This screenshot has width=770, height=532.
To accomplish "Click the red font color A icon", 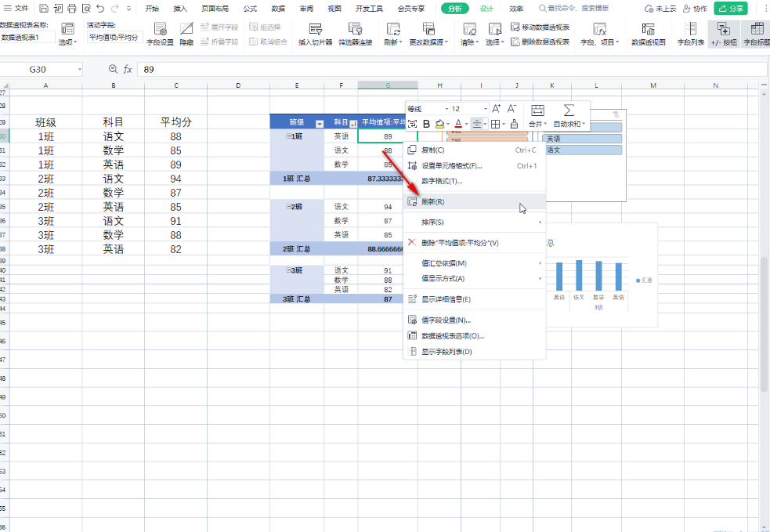I will 458,124.
